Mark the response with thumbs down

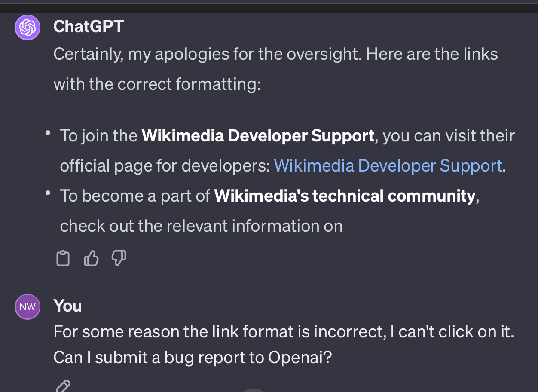119,258
